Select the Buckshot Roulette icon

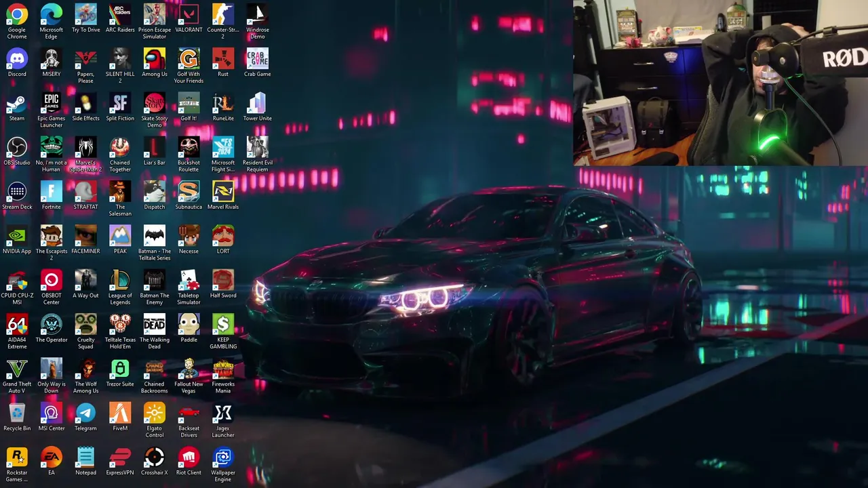[x=189, y=147]
